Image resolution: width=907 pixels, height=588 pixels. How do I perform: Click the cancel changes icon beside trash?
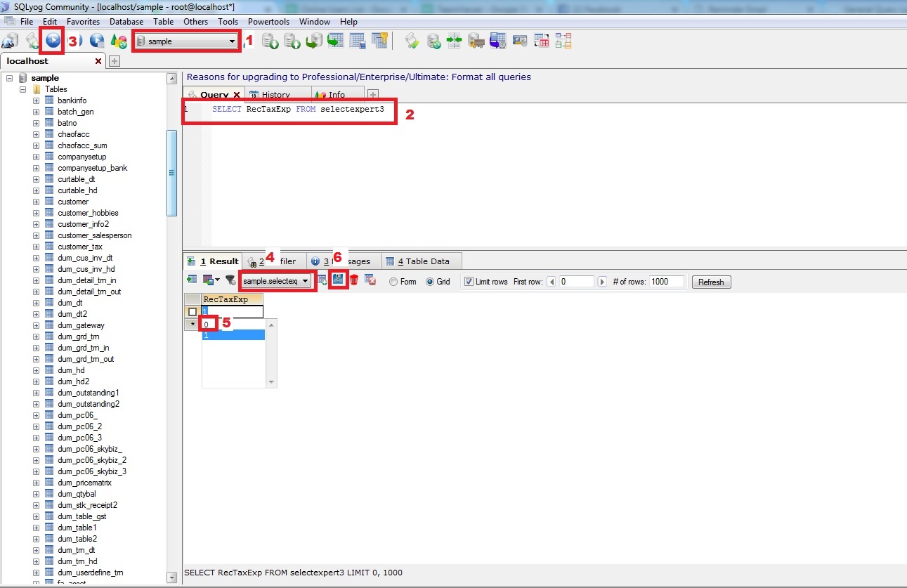click(371, 280)
